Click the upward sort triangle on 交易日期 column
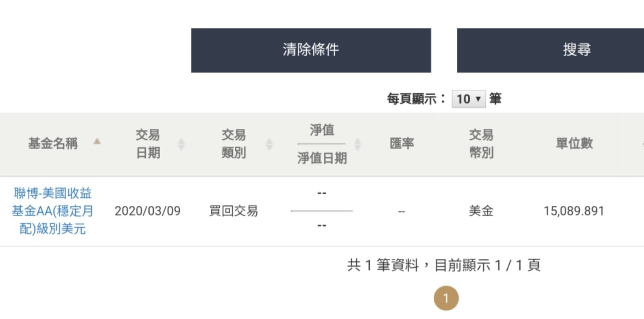Screen dimensions: 644x319 click(x=182, y=141)
